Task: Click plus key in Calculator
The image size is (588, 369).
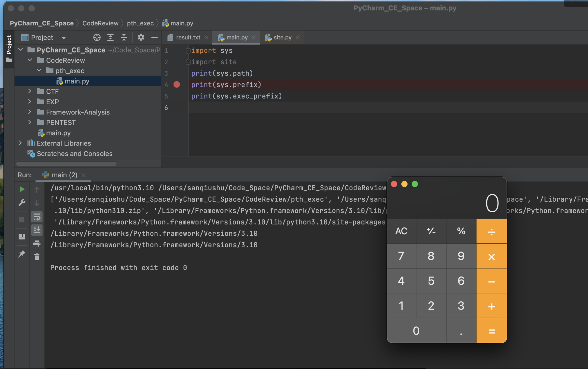Action: tap(492, 306)
